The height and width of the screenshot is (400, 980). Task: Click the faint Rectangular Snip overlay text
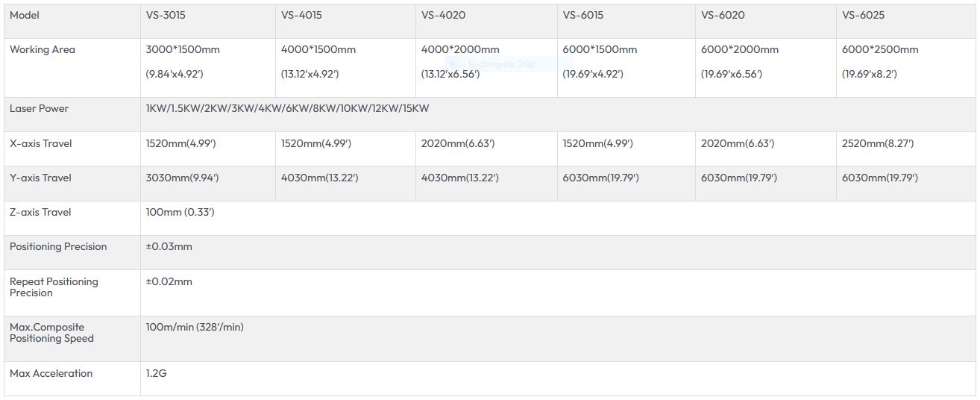click(501, 64)
